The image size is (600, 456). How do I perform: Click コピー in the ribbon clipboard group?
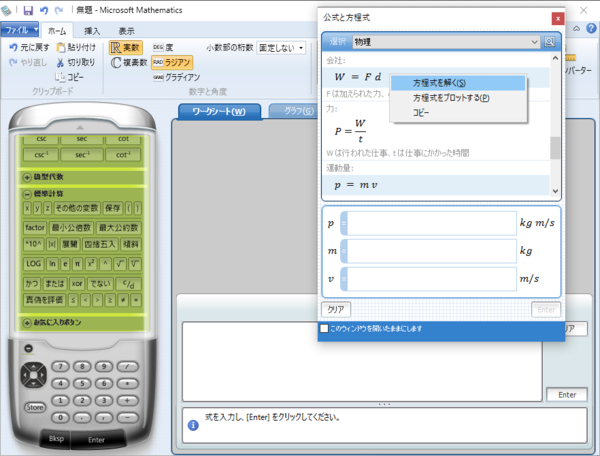pyautogui.click(x=69, y=77)
